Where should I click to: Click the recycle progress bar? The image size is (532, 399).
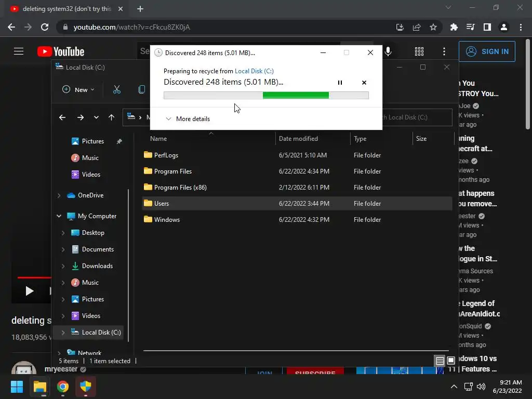pyautogui.click(x=266, y=96)
